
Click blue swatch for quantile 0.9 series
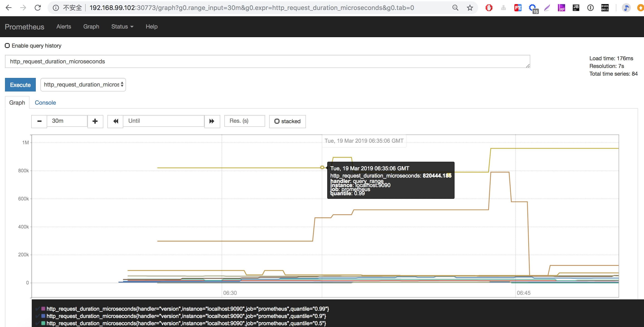point(43,316)
